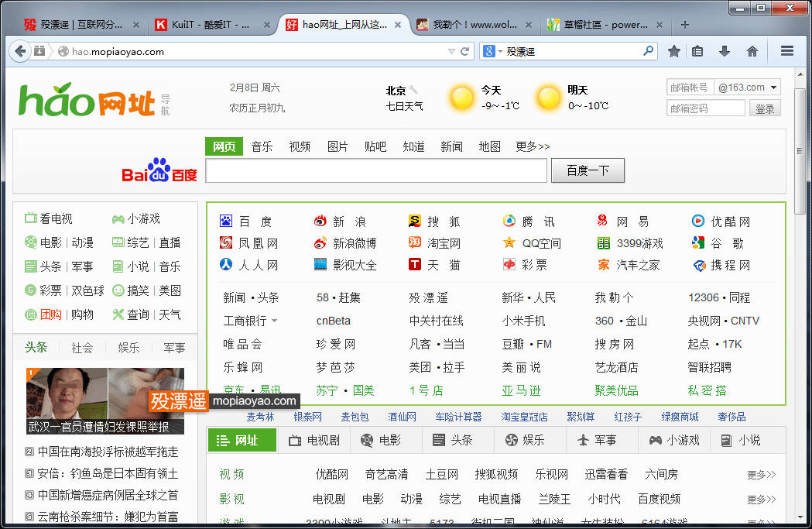
Task: Open headline 中国在南海投浮标被越军拖走
Action: (108, 452)
